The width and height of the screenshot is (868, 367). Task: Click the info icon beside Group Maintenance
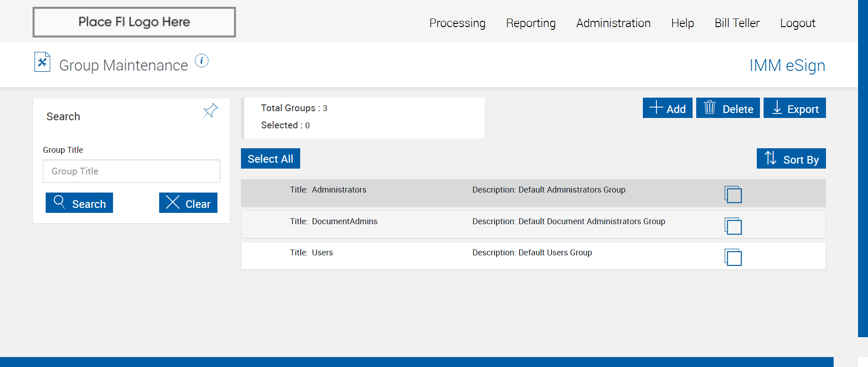click(202, 61)
